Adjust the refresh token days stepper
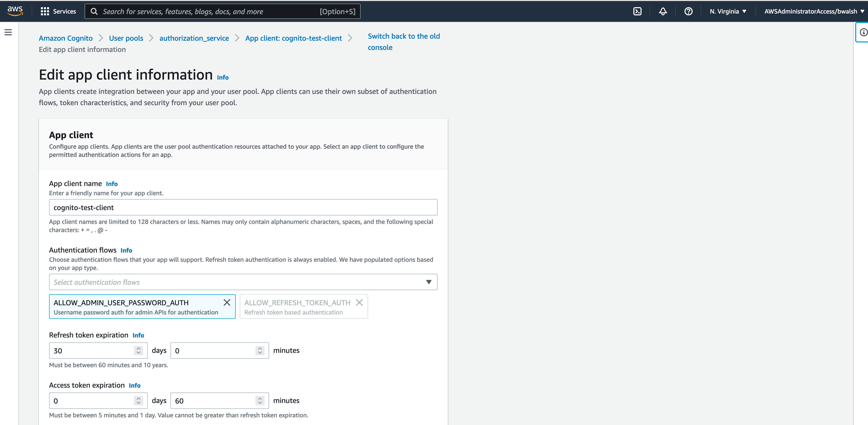868x425 pixels. coord(139,351)
